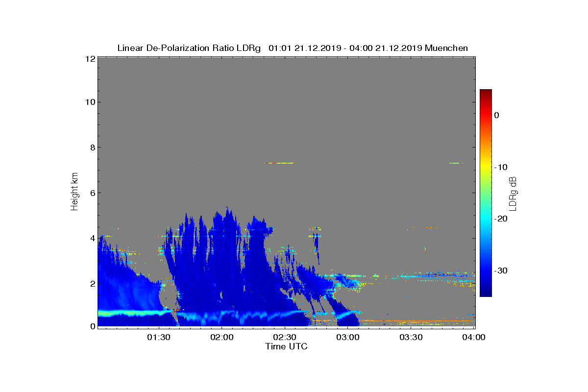Viewport: 588px width, 392px height.
Task: Click the 03:30 time axis label
Action: [x=411, y=338]
